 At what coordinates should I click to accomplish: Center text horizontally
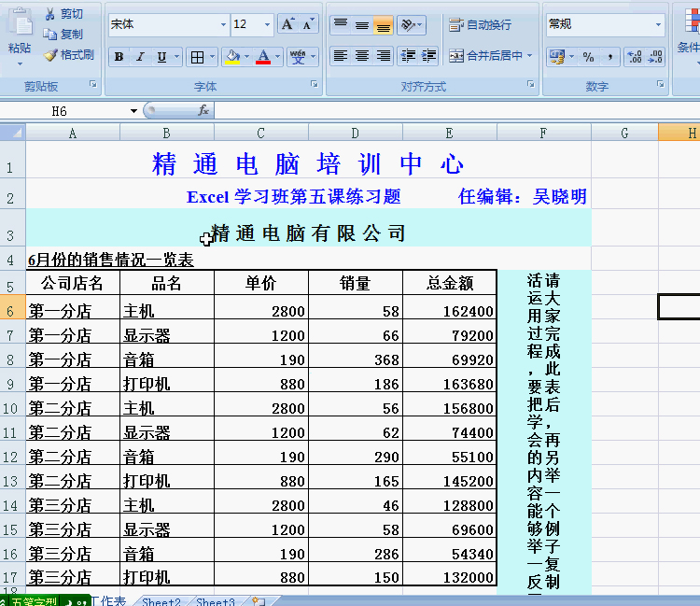click(362, 56)
